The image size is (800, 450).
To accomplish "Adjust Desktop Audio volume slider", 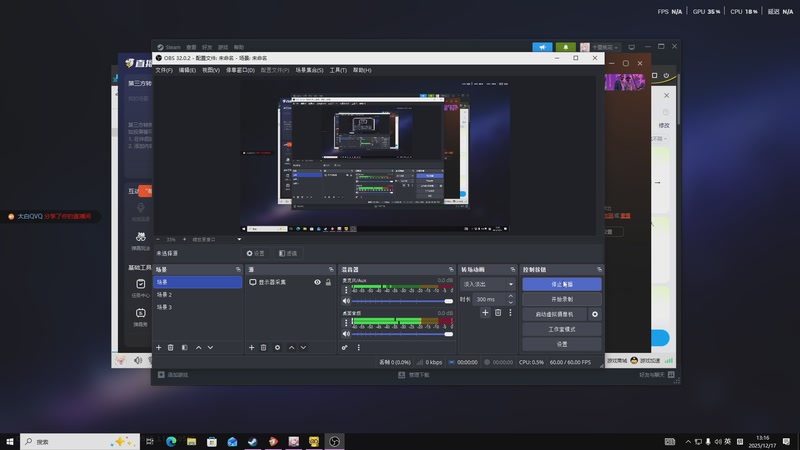I will pyautogui.click(x=403, y=334).
